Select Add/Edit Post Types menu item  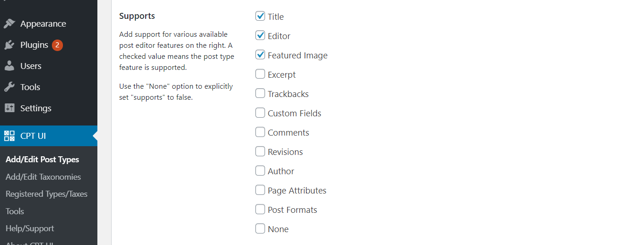[42, 160]
